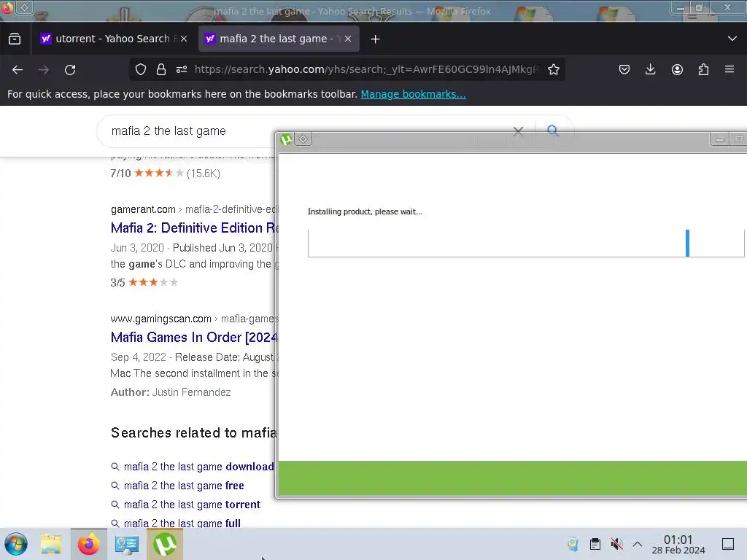Image resolution: width=747 pixels, height=560 pixels.
Task: Open the Mafia 2: Definitive Edition result
Action: coord(194,228)
